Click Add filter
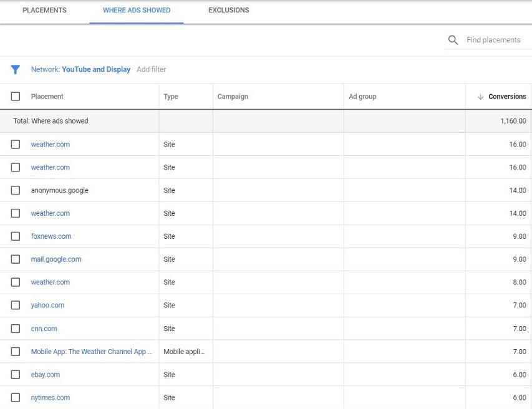Image resolution: width=532 pixels, height=409 pixels. click(152, 69)
